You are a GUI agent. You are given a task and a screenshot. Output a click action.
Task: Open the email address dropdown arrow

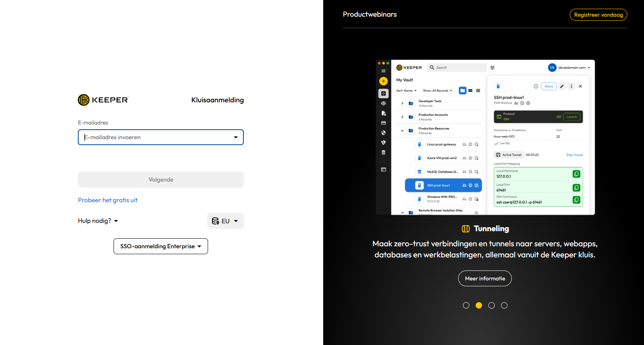236,137
